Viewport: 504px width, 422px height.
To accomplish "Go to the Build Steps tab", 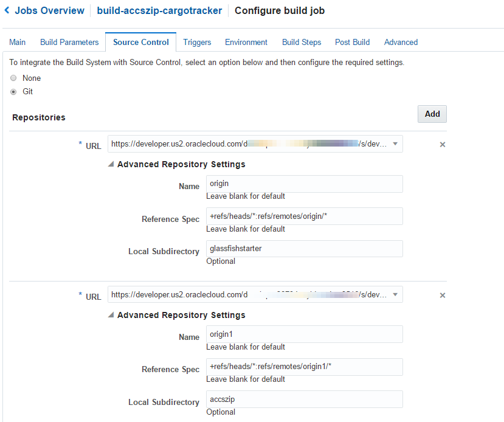I will pos(302,42).
